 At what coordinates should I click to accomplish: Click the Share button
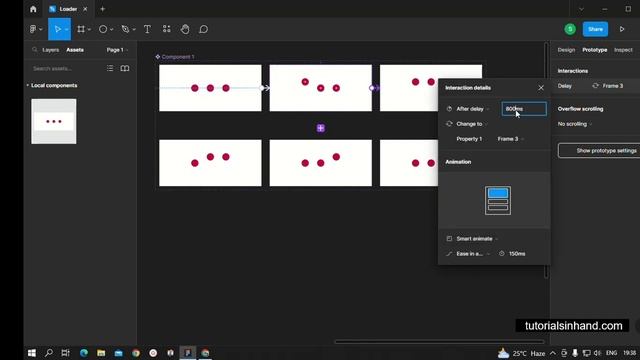[596, 29]
